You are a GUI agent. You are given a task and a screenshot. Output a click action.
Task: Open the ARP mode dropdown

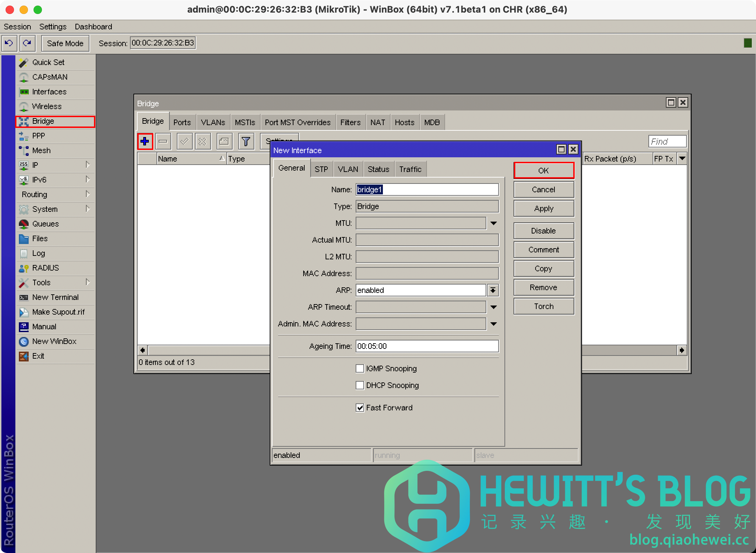[493, 290]
